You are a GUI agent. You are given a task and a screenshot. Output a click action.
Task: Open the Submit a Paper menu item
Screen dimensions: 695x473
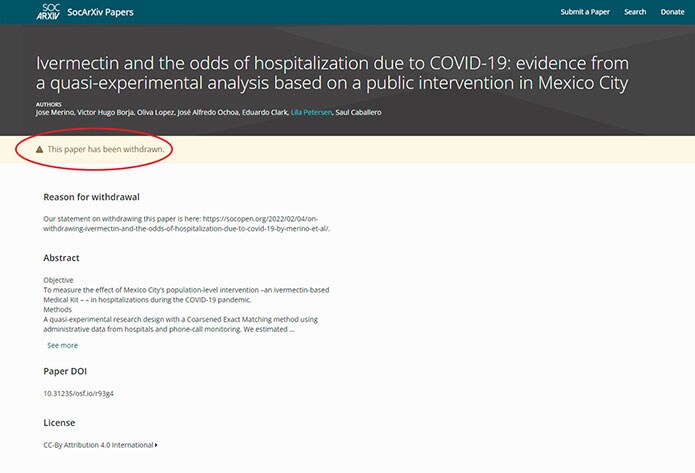click(585, 12)
